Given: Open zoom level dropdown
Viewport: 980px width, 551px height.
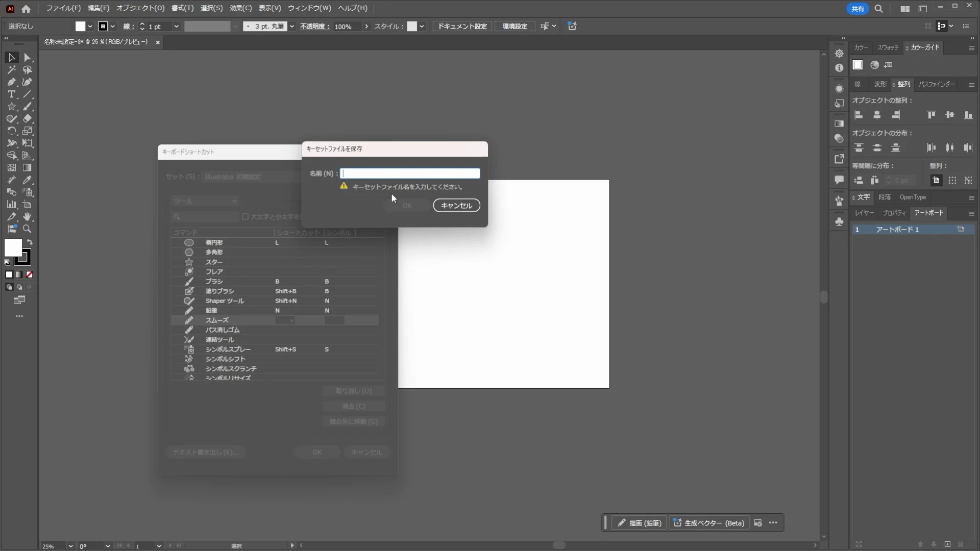Looking at the screenshot, I should 70,546.
